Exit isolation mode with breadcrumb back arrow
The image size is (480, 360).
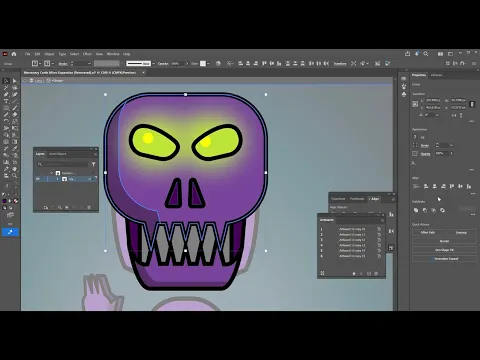tap(25, 81)
